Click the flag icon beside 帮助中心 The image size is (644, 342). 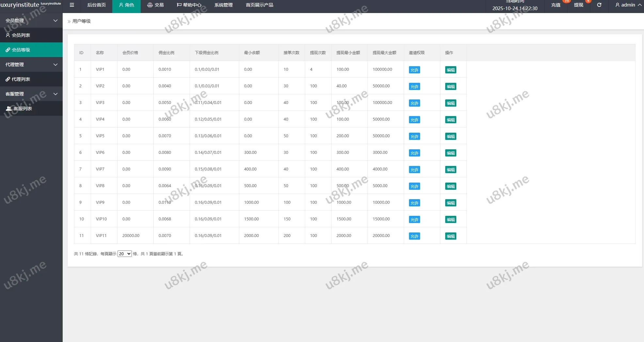coord(179,5)
